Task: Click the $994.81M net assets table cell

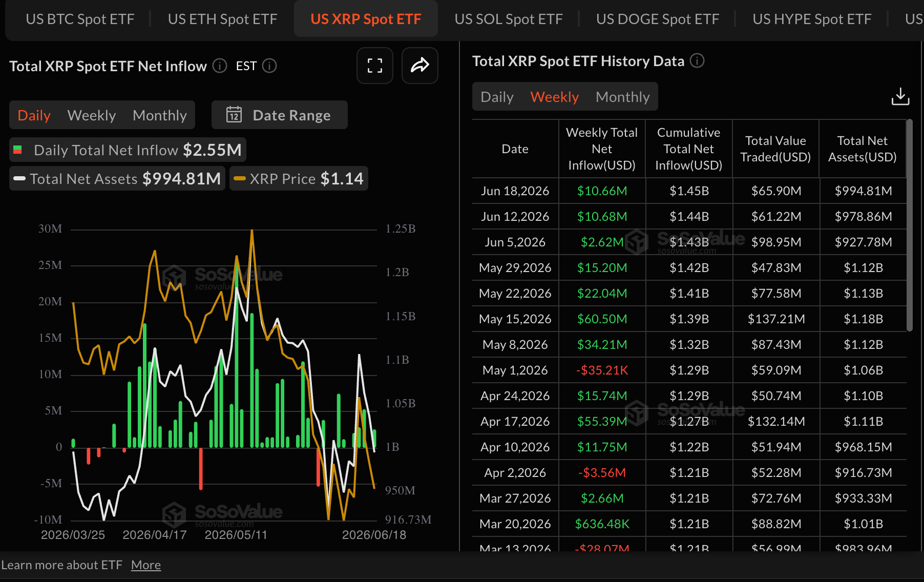Action: [x=863, y=191]
